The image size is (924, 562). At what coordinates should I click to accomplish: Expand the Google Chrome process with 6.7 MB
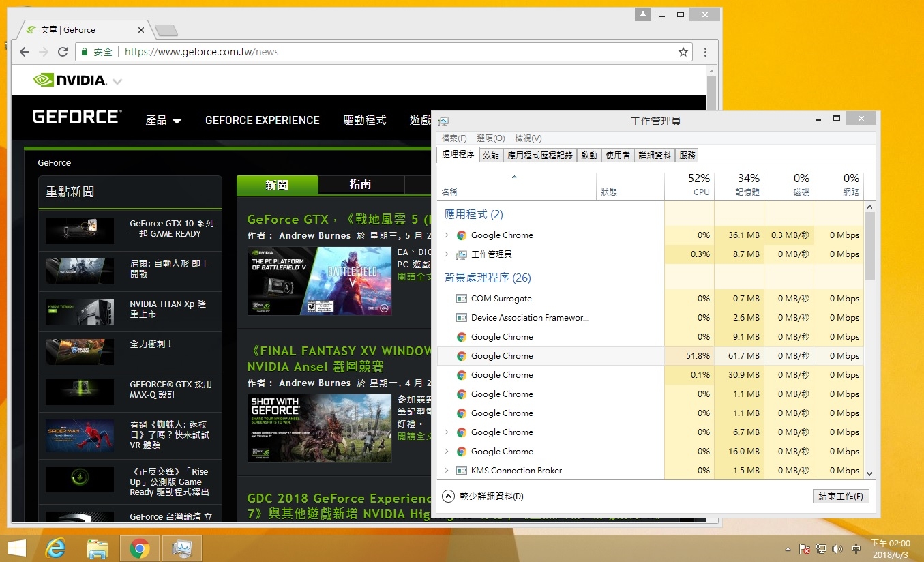[x=447, y=432]
